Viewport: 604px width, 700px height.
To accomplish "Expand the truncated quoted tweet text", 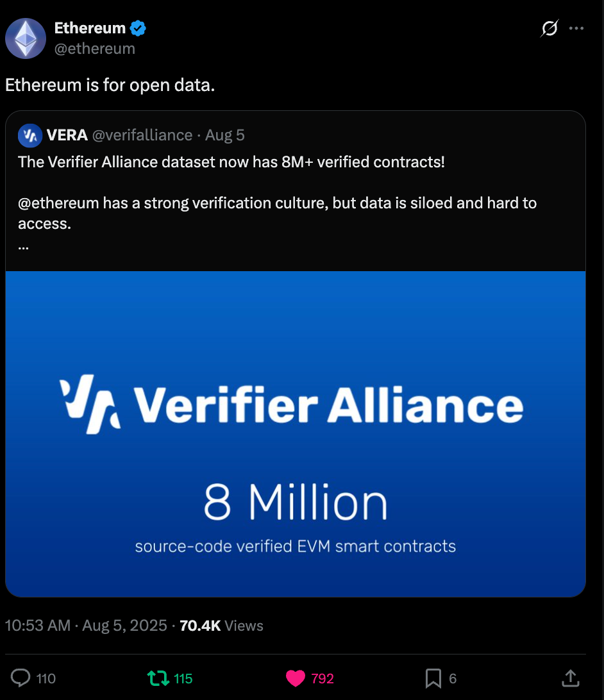I will [23, 246].
